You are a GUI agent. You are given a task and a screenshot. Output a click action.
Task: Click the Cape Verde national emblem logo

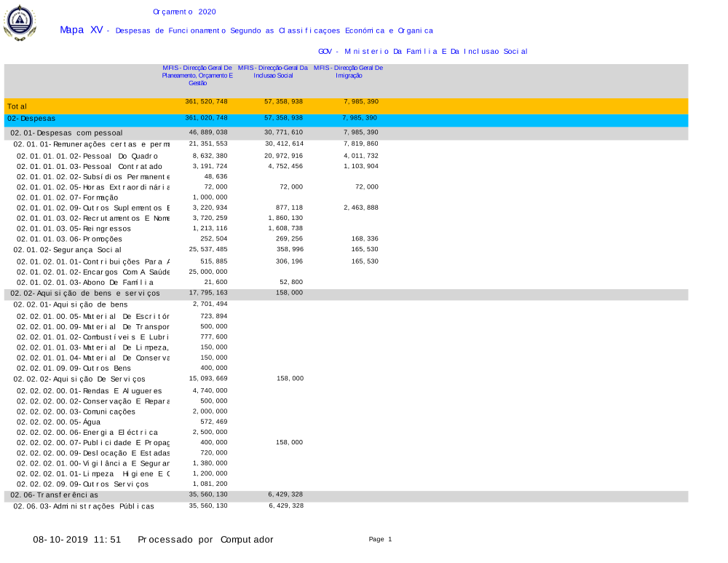[x=20, y=23]
